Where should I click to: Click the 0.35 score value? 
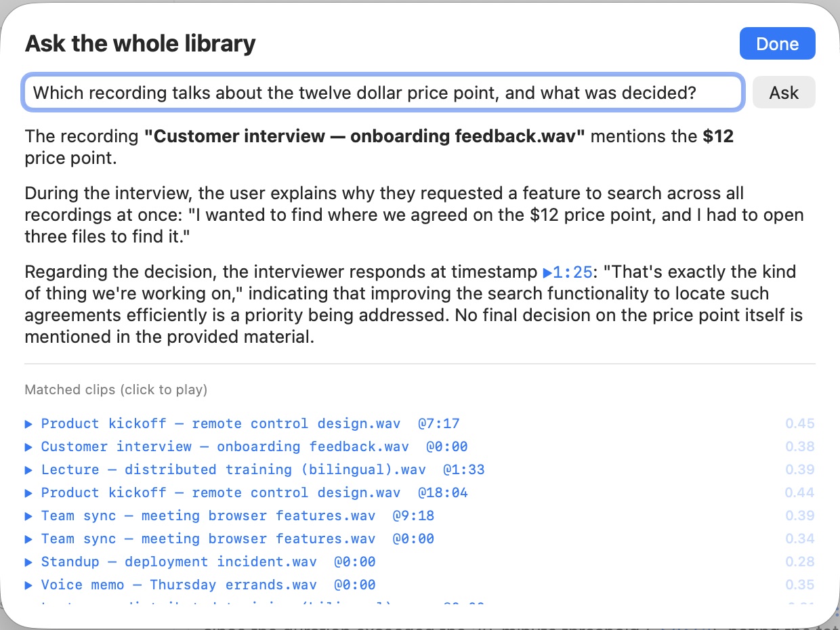[x=800, y=585]
